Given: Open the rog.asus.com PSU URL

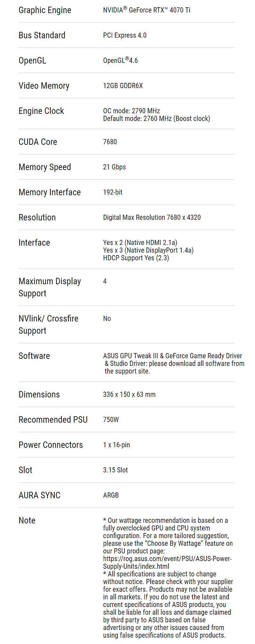Looking at the screenshot, I should click(168, 563).
